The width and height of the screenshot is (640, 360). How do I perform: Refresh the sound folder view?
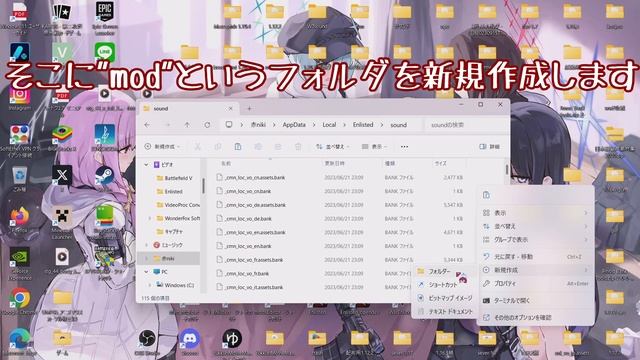(x=207, y=125)
